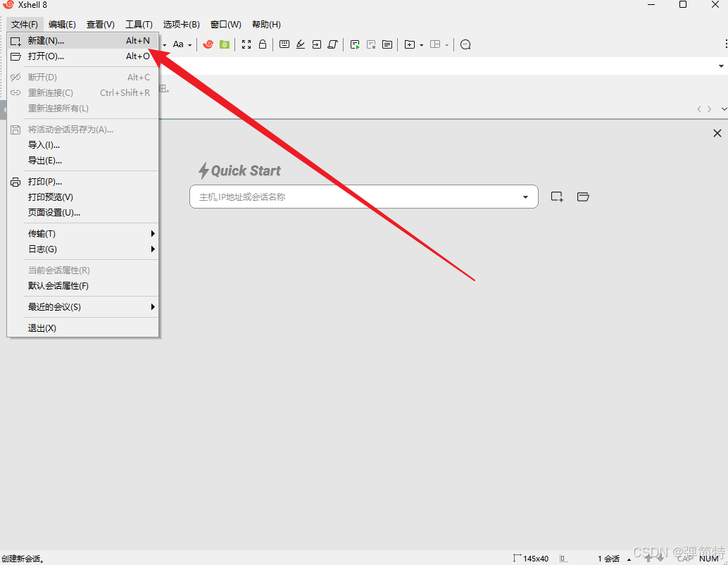728x565 pixels.
Task: Open dropdown beside the layout icon
Action: (446, 45)
